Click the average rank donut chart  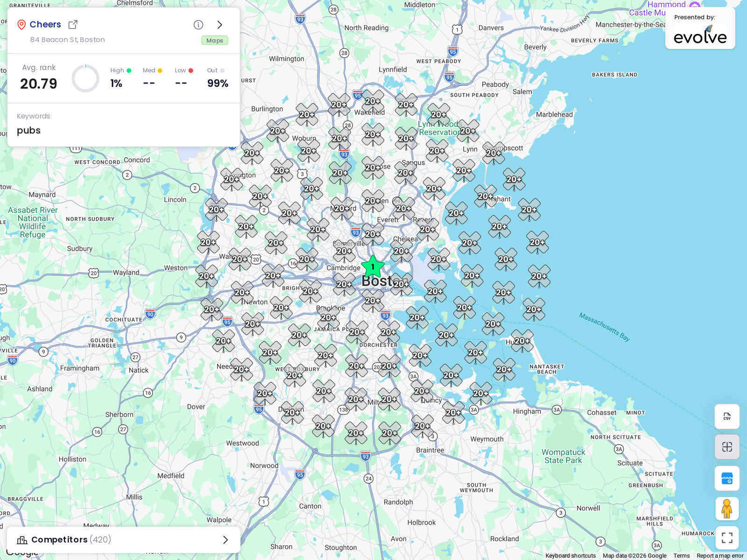pos(85,78)
